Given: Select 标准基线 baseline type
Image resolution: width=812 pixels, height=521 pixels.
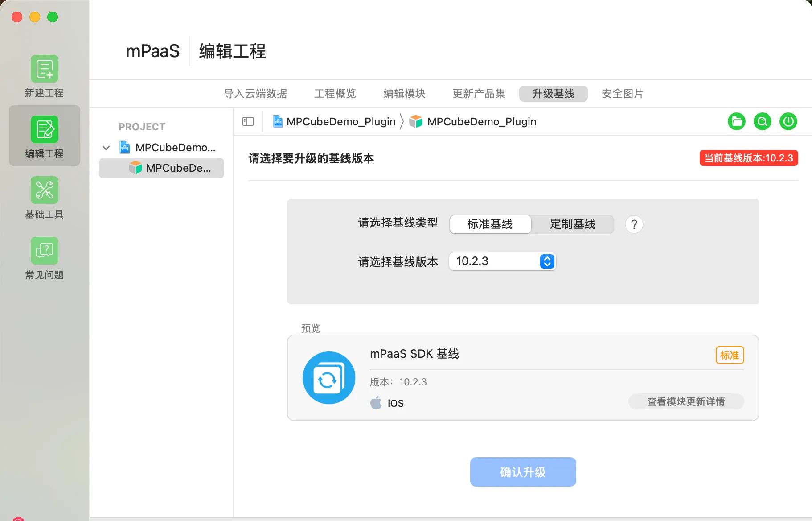Looking at the screenshot, I should coord(490,224).
